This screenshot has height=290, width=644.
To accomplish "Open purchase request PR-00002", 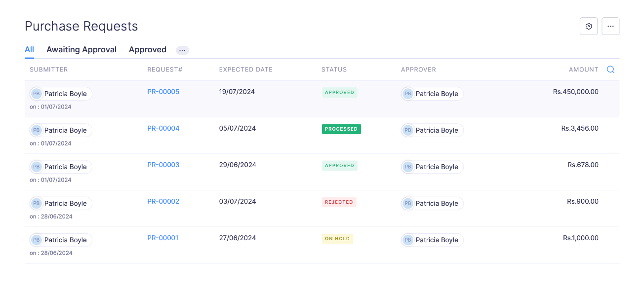I will (x=163, y=201).
